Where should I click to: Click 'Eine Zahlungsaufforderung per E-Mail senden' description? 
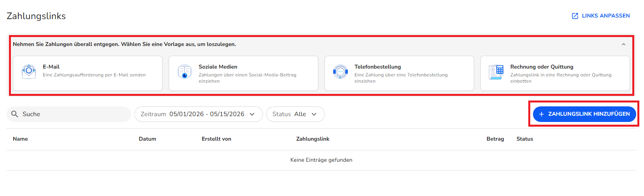coord(94,75)
